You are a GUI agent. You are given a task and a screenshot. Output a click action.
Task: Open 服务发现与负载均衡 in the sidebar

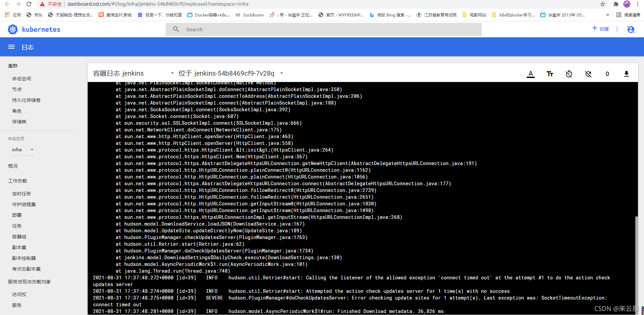(29, 282)
